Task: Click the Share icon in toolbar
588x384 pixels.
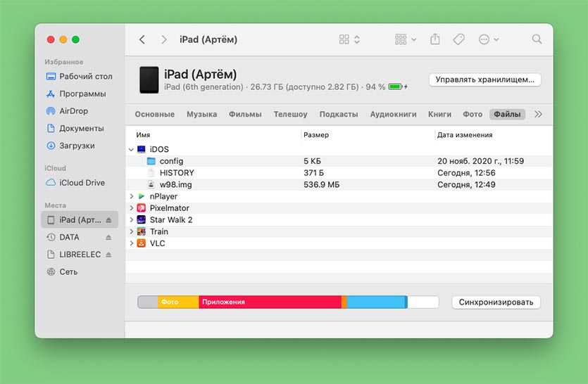Action: [435, 39]
